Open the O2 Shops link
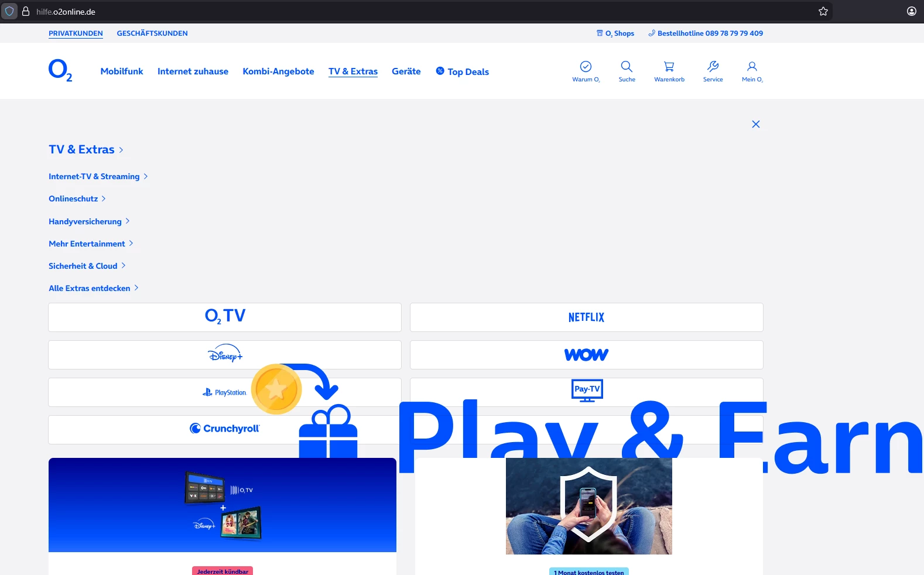The image size is (924, 575). click(x=615, y=33)
